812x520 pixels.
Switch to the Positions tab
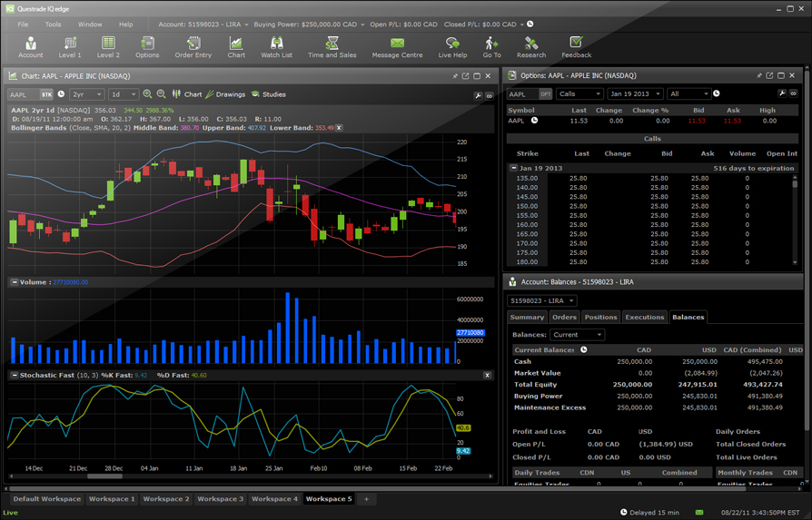pyautogui.click(x=600, y=318)
